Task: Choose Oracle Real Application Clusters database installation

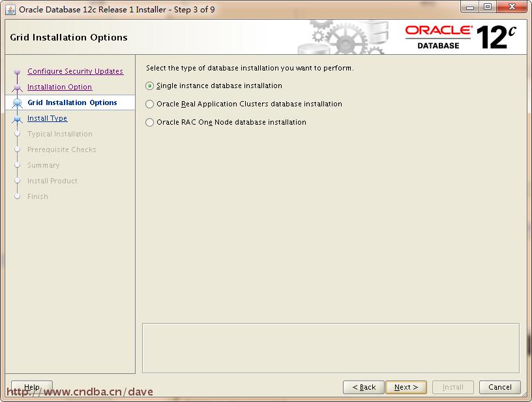Action: pos(150,104)
